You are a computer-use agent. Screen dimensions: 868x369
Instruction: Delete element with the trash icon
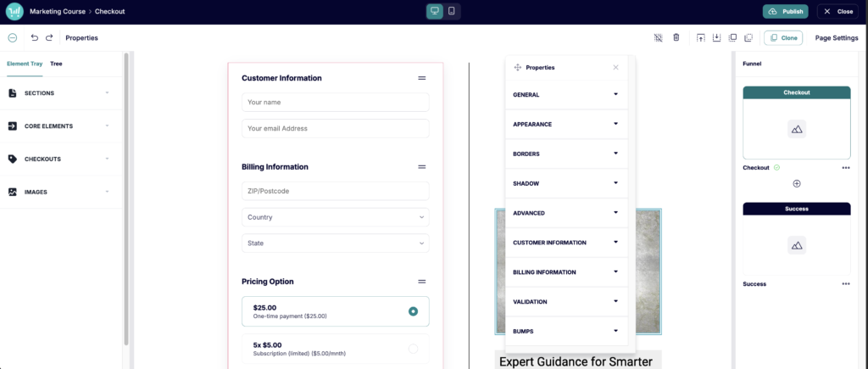[x=676, y=37]
